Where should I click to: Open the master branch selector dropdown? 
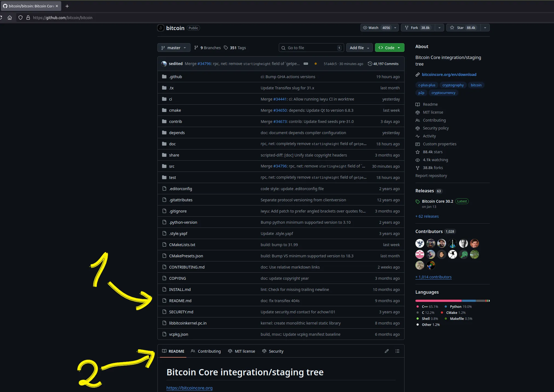click(174, 48)
